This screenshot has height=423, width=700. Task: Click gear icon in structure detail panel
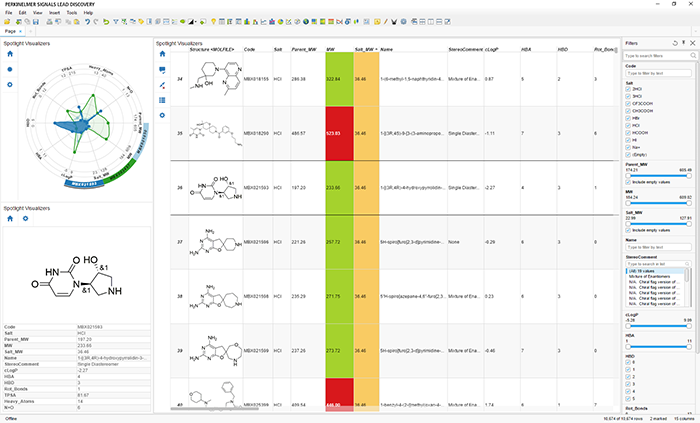25,218
